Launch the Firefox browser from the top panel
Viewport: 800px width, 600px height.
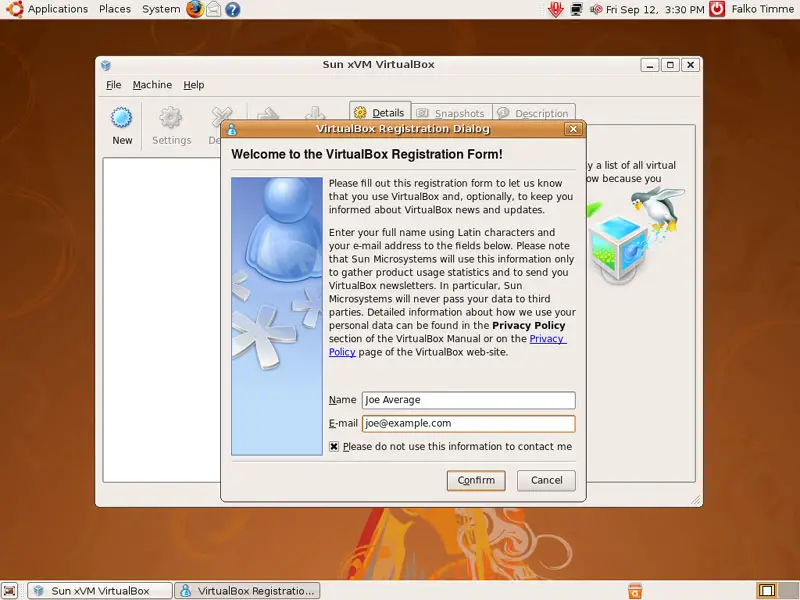click(195, 9)
